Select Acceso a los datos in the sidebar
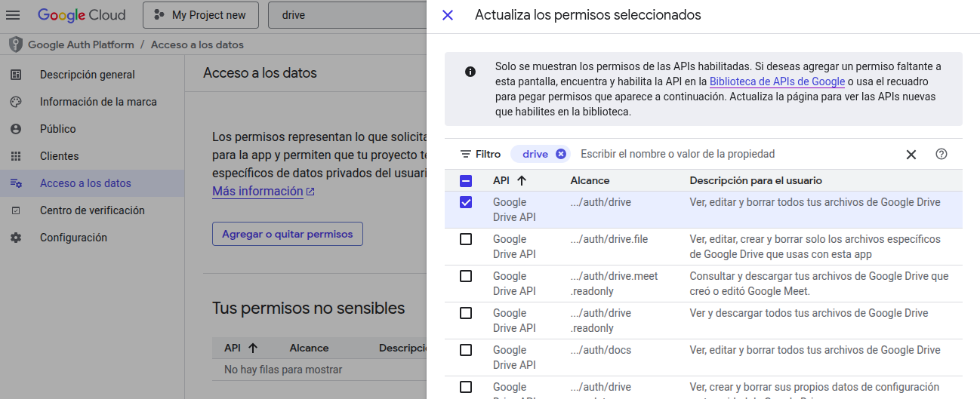 pos(92,183)
